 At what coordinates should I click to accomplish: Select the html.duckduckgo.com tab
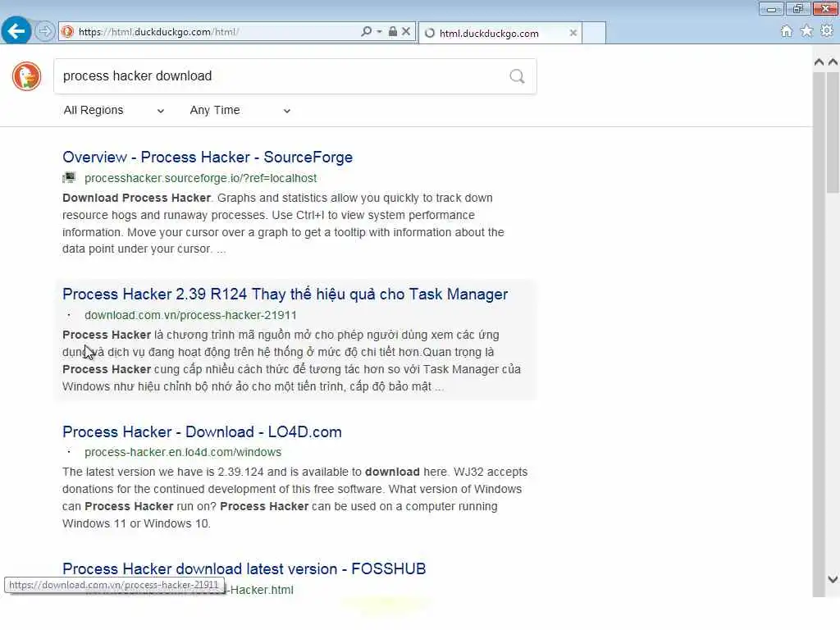pyautogui.click(x=500, y=33)
